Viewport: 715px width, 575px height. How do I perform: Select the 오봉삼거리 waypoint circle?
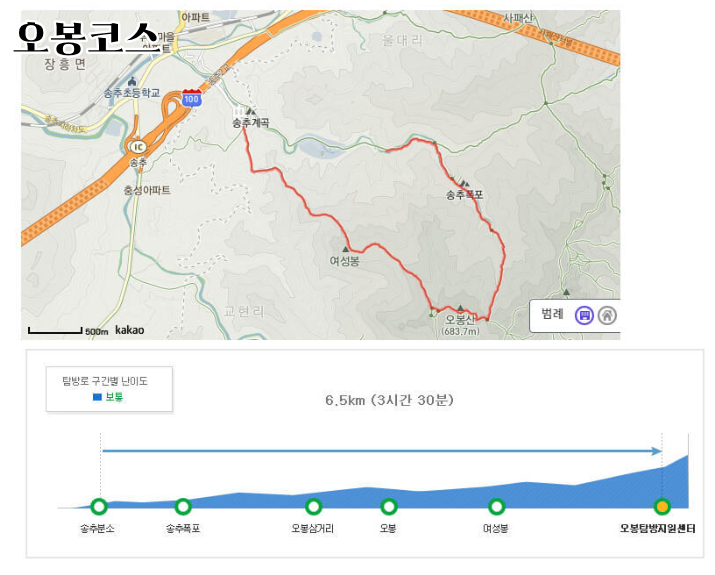click(x=313, y=507)
